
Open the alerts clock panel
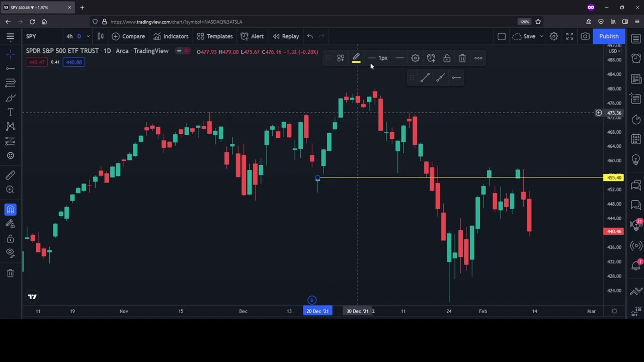(x=636, y=59)
